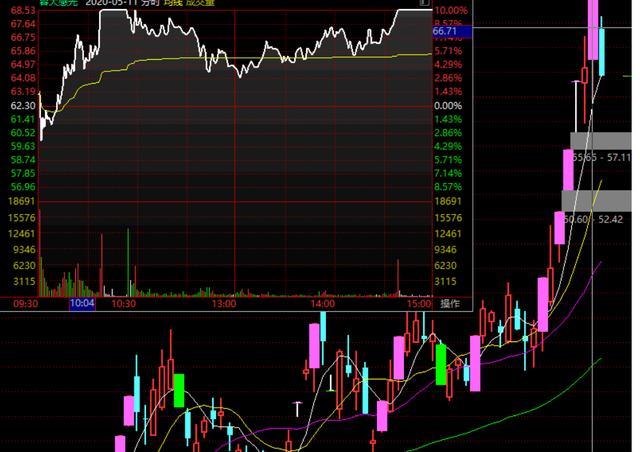This screenshot has height=452, width=640.
Task: Click the 均线 legend in intraday header
Action: point(173,2)
